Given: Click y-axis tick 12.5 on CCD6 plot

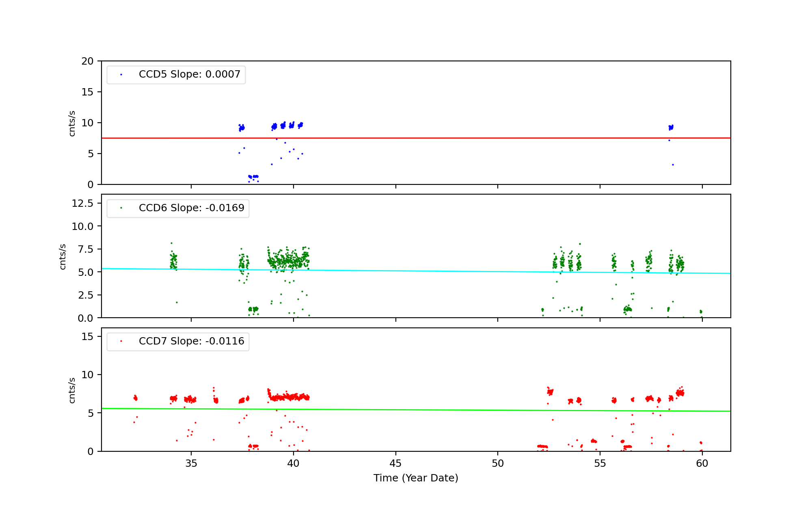Looking at the screenshot, I should click(x=82, y=203).
